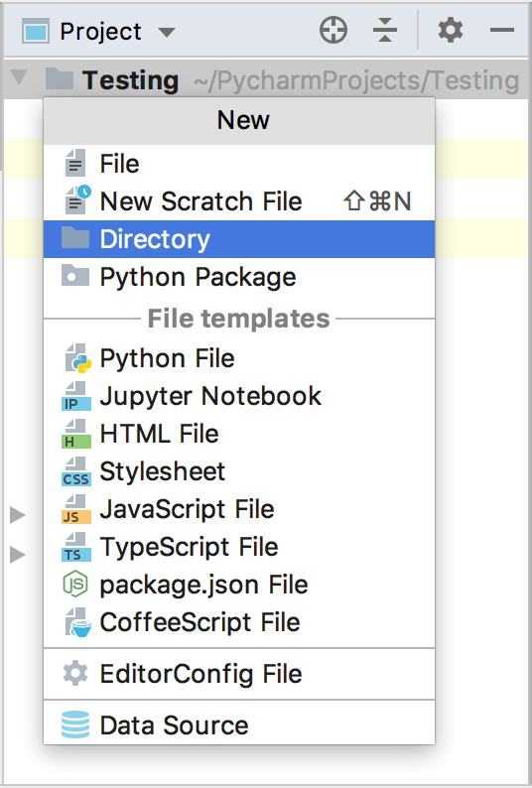
Task: Choose Stylesheet template entry
Action: [239, 471]
